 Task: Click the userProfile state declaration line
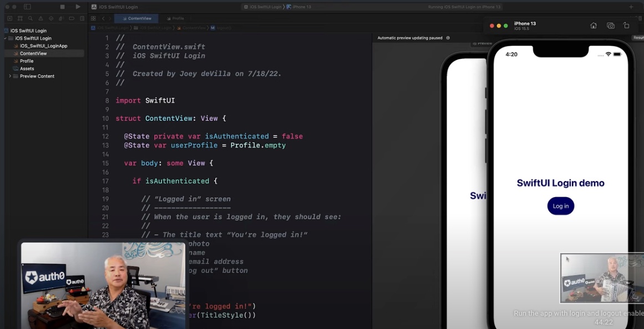point(205,145)
